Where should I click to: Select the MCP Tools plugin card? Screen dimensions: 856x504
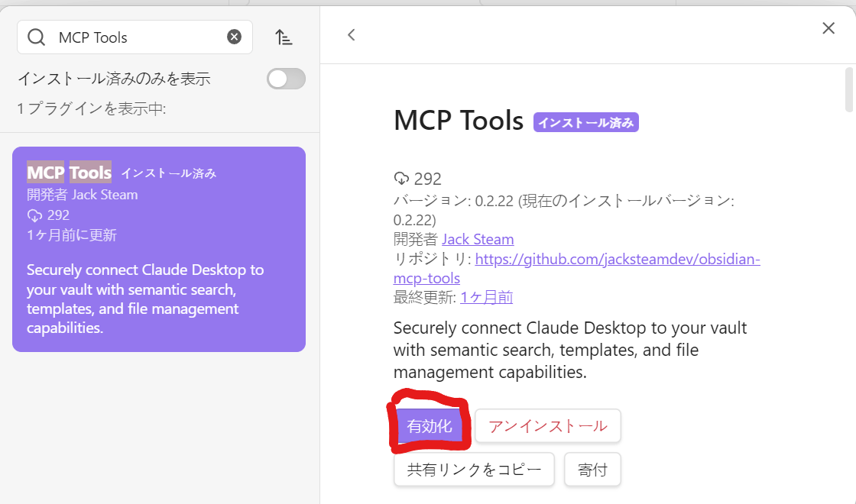click(x=159, y=249)
